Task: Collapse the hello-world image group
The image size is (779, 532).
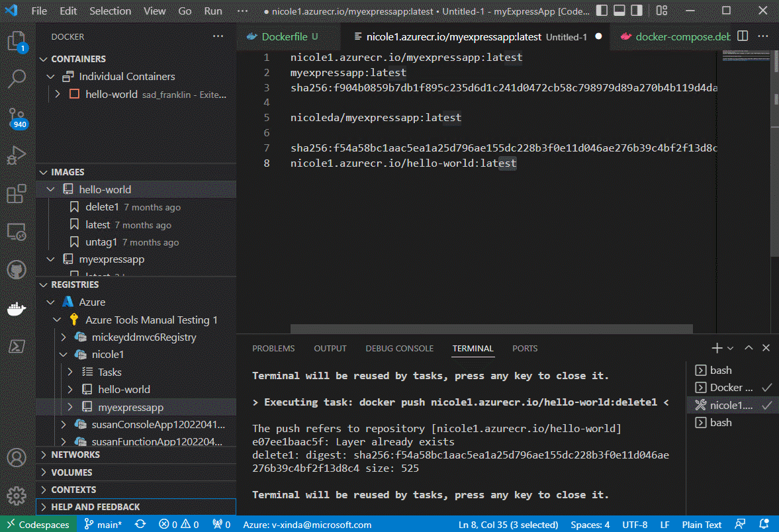Action: pos(50,189)
